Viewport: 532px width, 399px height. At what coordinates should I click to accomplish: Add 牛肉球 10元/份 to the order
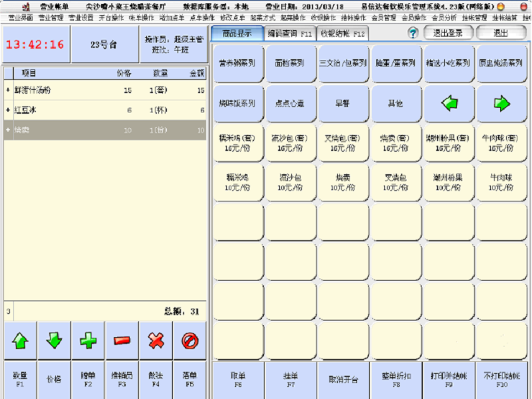coord(501,183)
